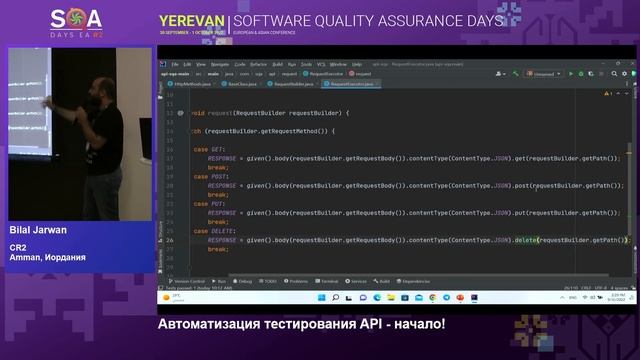Click the Search Everywhere magnifier icon
This screenshot has width=640, height=360.
pyautogui.click(x=614, y=74)
